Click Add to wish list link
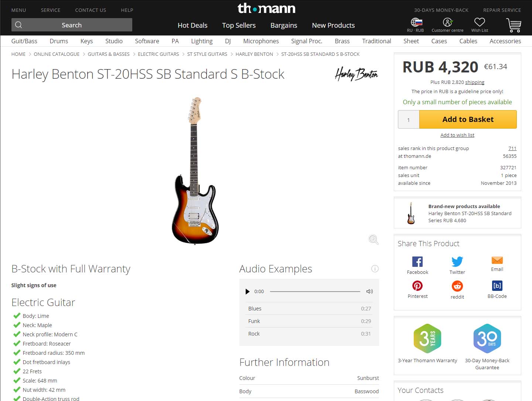Viewport: 532px width, 401px height. click(457, 135)
